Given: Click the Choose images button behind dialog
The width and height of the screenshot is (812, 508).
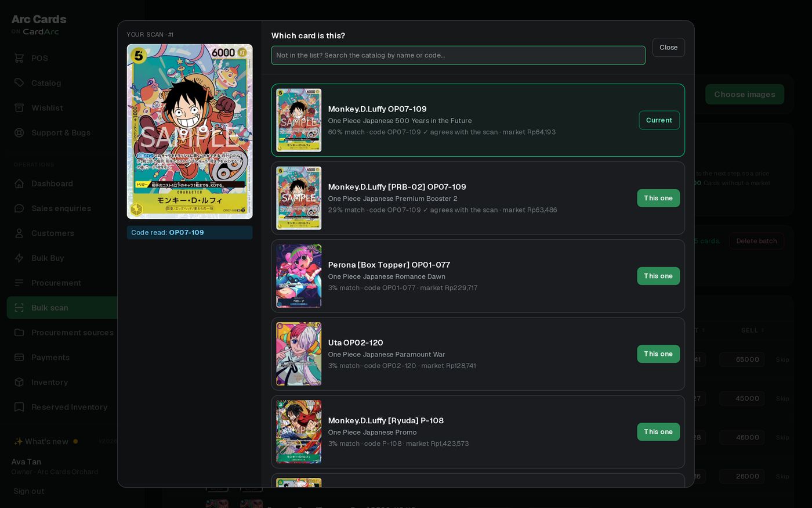Looking at the screenshot, I should 745,94.
